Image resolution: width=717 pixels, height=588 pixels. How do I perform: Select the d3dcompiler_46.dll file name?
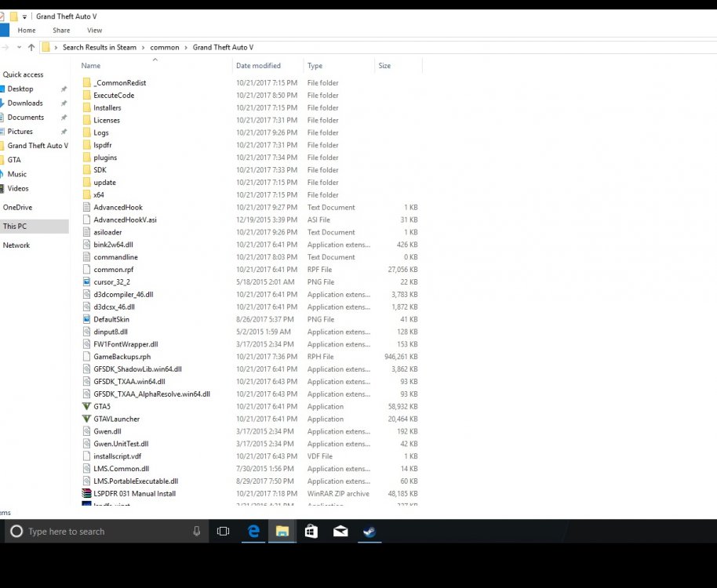point(123,295)
